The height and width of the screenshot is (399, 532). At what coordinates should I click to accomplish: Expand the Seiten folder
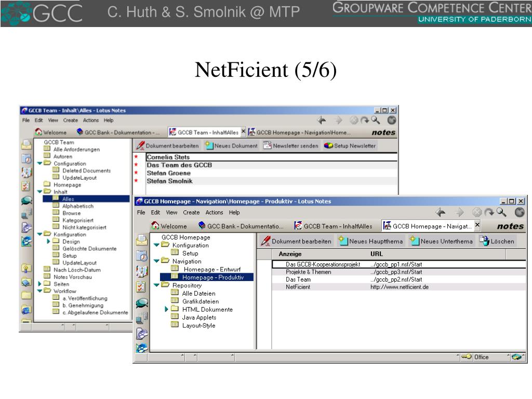pyautogui.click(x=39, y=284)
